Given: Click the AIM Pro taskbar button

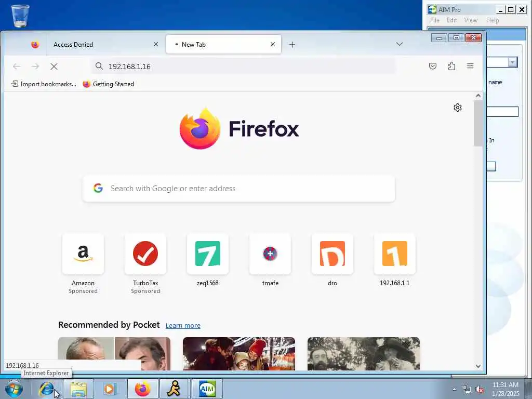Looking at the screenshot, I should point(207,389).
